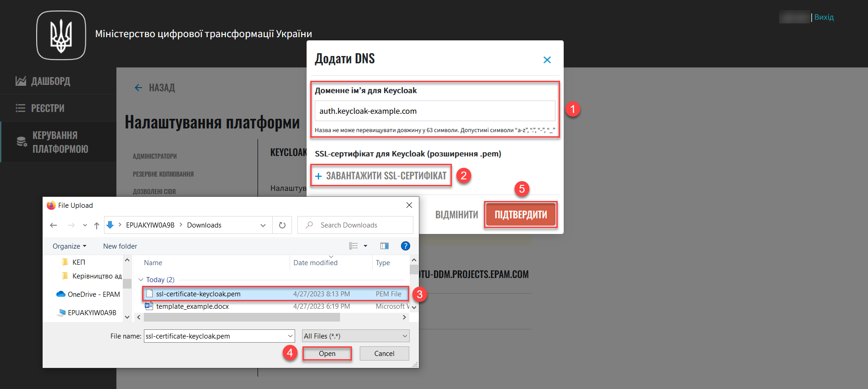
Task: Open the Organize menu
Action: [69, 246]
